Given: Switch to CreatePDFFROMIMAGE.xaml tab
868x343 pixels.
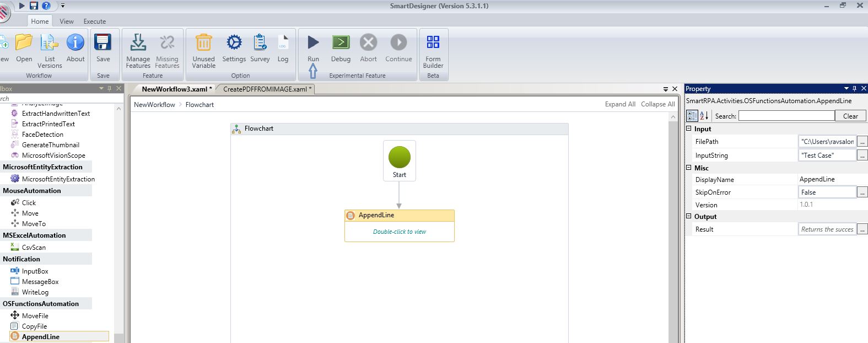Looking at the screenshot, I should [x=267, y=89].
